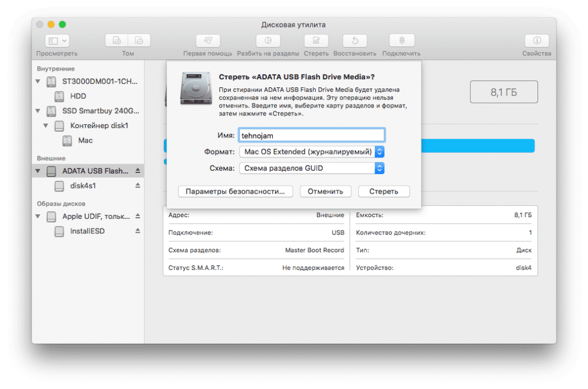
Task: Click the add volume toolbar icon
Action: (x=117, y=41)
